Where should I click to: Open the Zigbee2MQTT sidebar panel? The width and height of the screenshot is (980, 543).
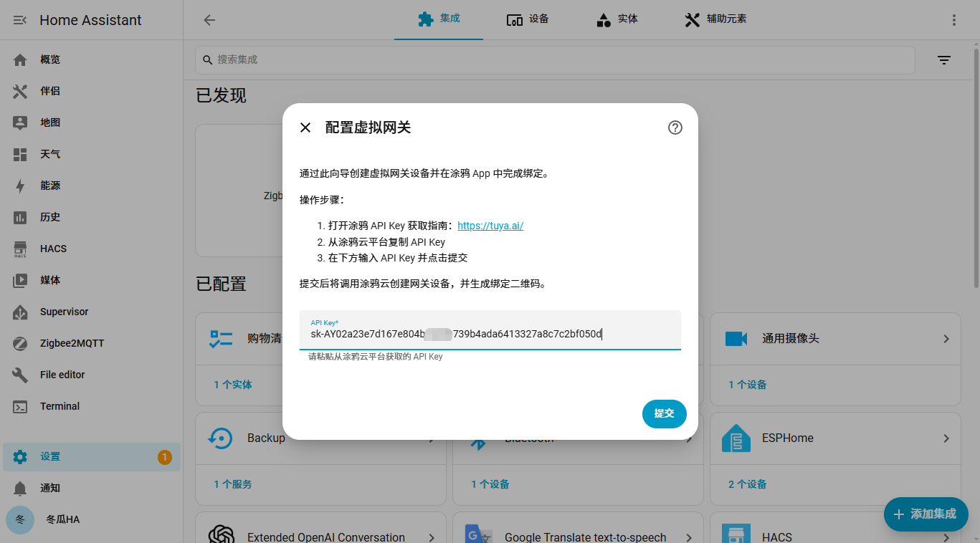(92, 343)
